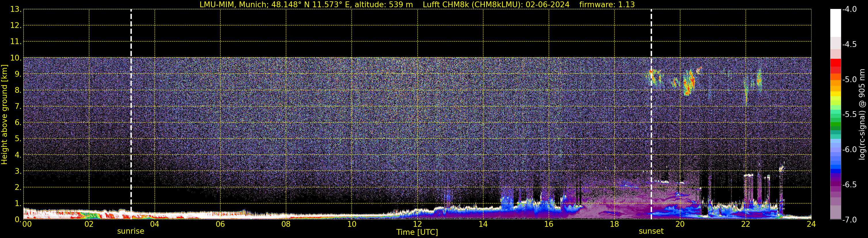Pick the green band of the colorbar
This screenshot has height=238, width=868.
pos(835,124)
